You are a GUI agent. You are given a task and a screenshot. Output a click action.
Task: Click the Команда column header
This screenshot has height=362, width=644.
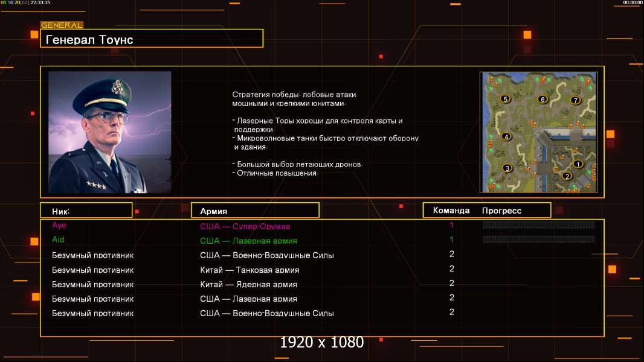(451, 211)
